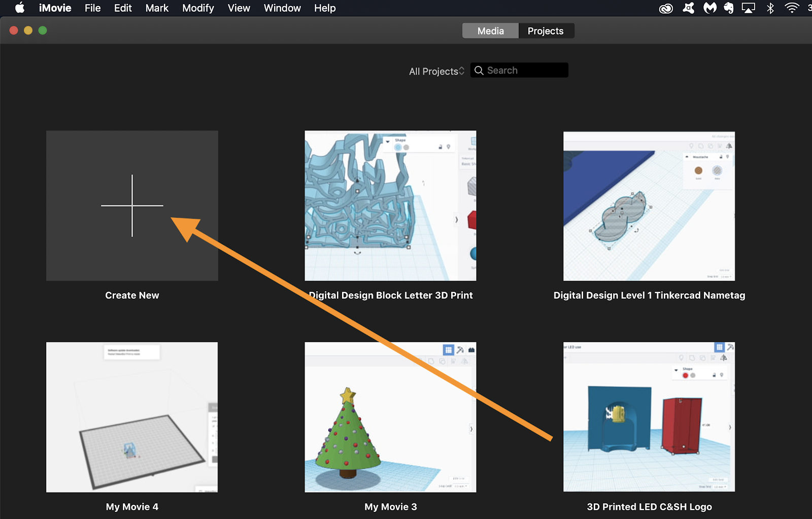Select the Digital Design Level 1 Tinkercad Nametag title
The image size is (812, 519).
pyautogui.click(x=649, y=295)
